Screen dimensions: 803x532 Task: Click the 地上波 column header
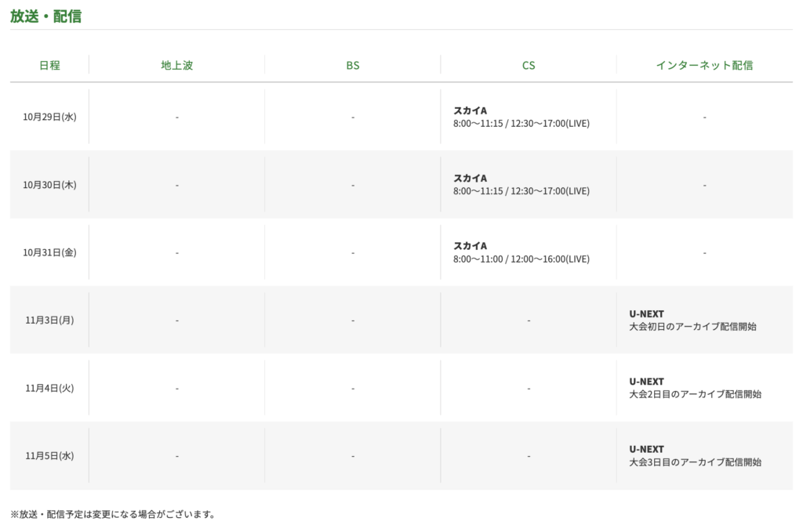[x=176, y=65]
